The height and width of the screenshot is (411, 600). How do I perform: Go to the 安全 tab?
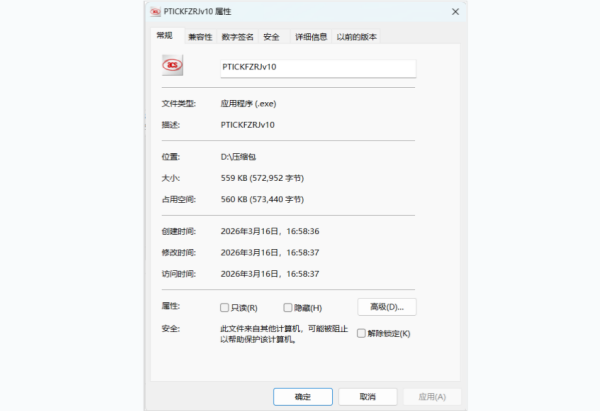pyautogui.click(x=271, y=37)
